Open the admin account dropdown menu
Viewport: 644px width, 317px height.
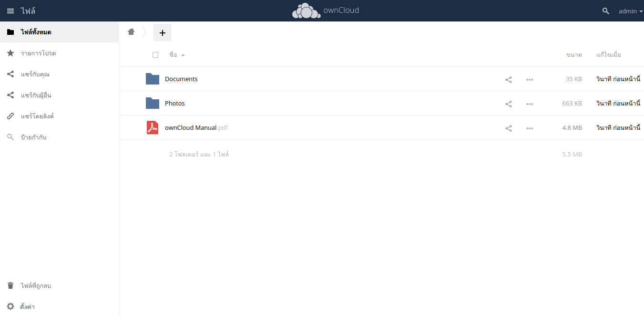pyautogui.click(x=627, y=11)
